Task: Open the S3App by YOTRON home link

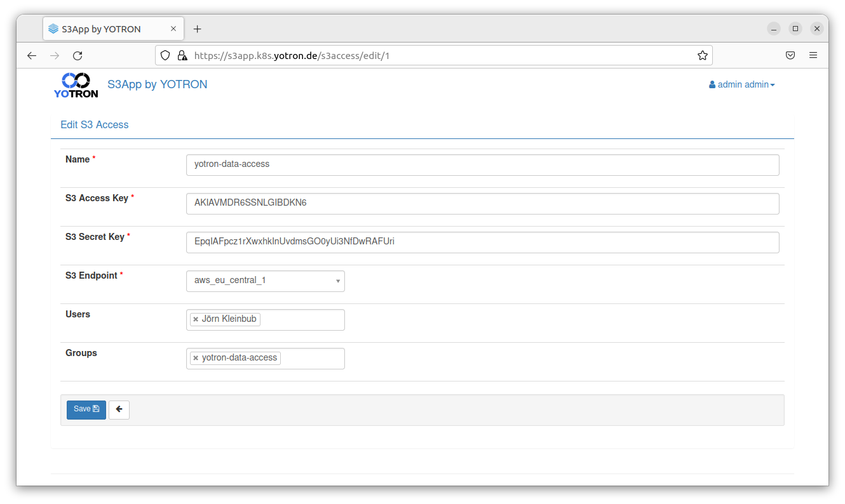Action: pyautogui.click(x=158, y=84)
